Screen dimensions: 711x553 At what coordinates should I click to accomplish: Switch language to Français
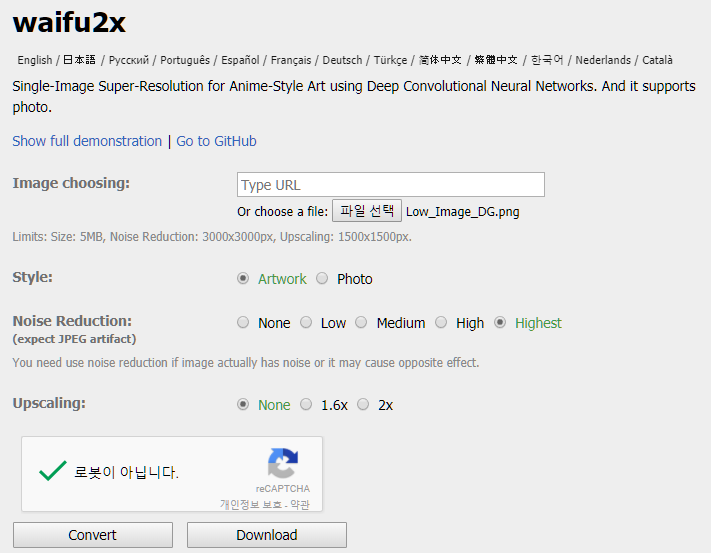coord(291,60)
